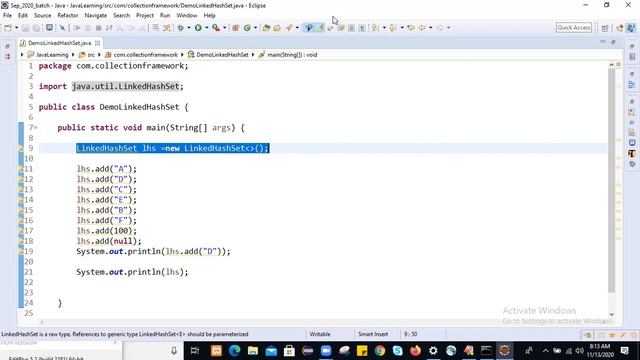Open Zoom from the taskbar

pyautogui.click(x=326, y=351)
